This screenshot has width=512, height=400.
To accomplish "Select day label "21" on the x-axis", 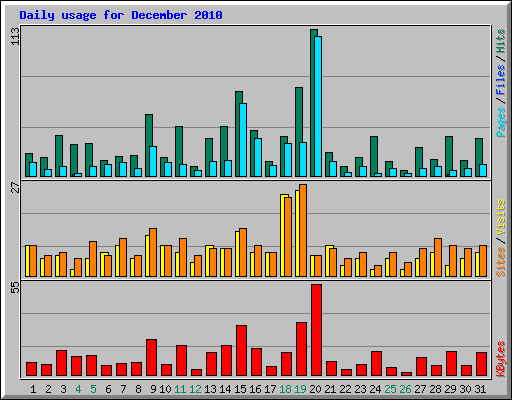I will point(330,389).
